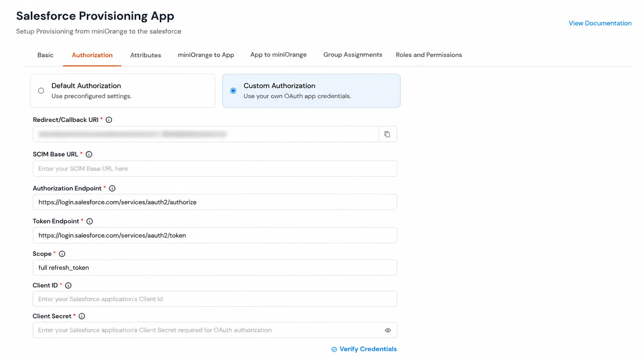644x357 pixels.
Task: Show info tooltip for SCIM Base URL
Action: [x=89, y=154]
